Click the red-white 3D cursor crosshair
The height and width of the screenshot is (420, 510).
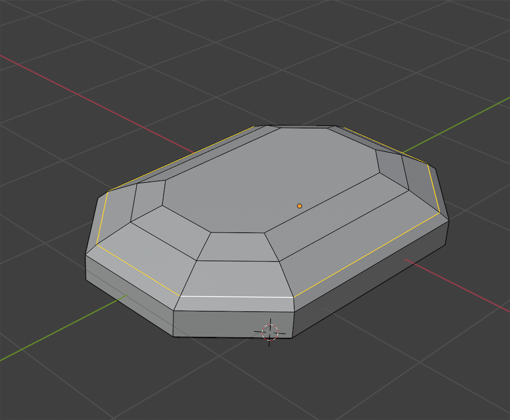coord(269,332)
